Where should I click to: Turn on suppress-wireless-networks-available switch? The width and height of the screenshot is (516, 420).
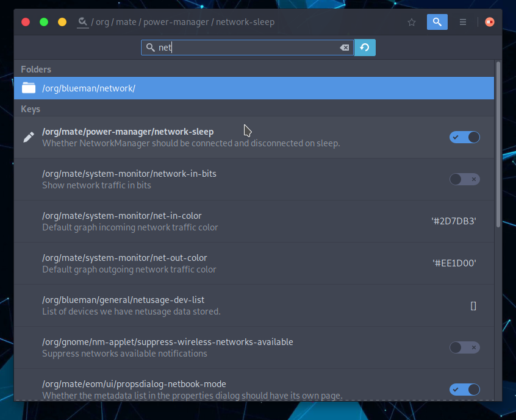pos(465,347)
